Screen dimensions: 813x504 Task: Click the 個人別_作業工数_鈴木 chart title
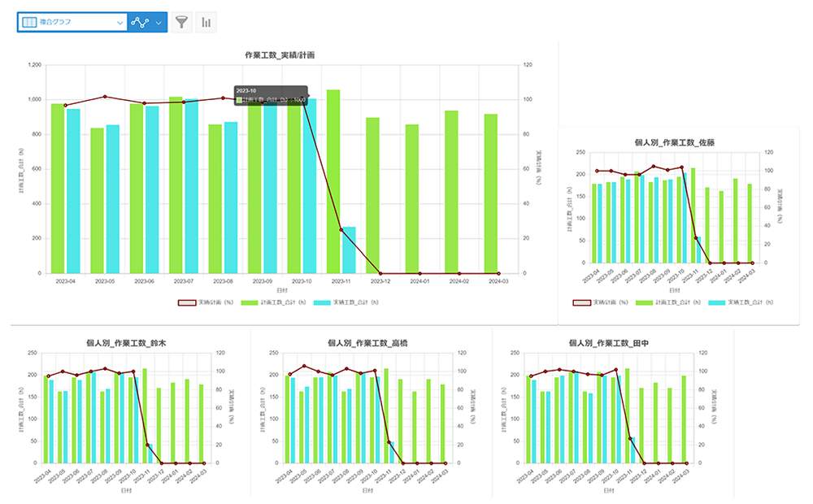[x=120, y=344]
